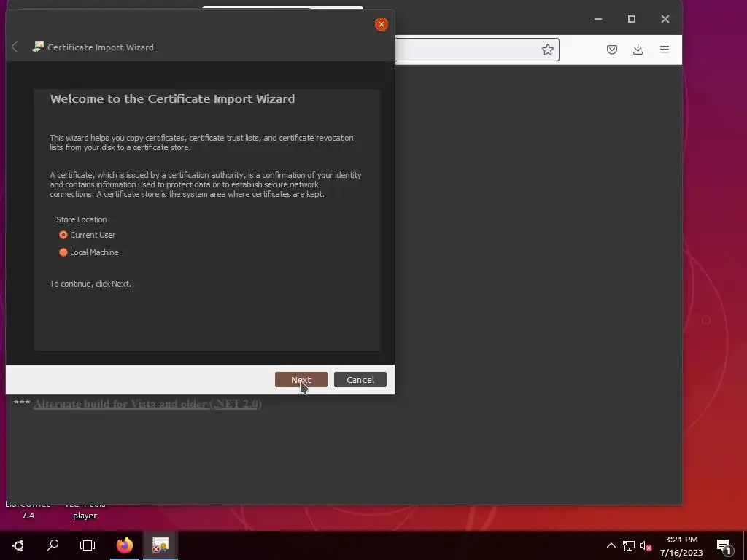This screenshot has height=560, width=747.
Task: Open the Firefox downloads panel
Action: tap(638, 50)
